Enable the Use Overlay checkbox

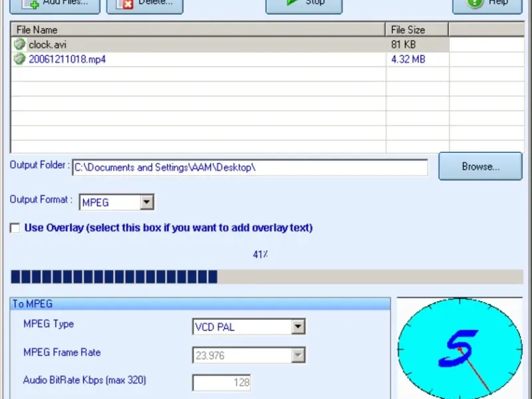(x=15, y=228)
